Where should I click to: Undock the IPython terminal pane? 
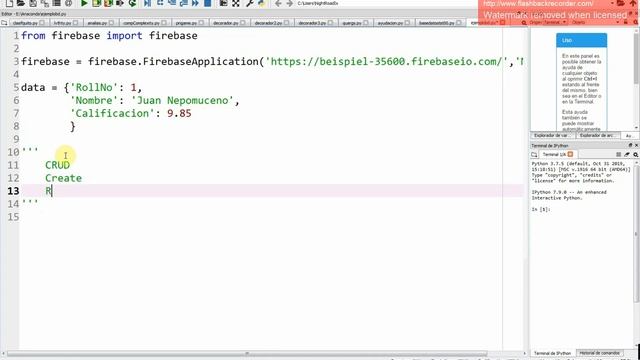(630, 145)
